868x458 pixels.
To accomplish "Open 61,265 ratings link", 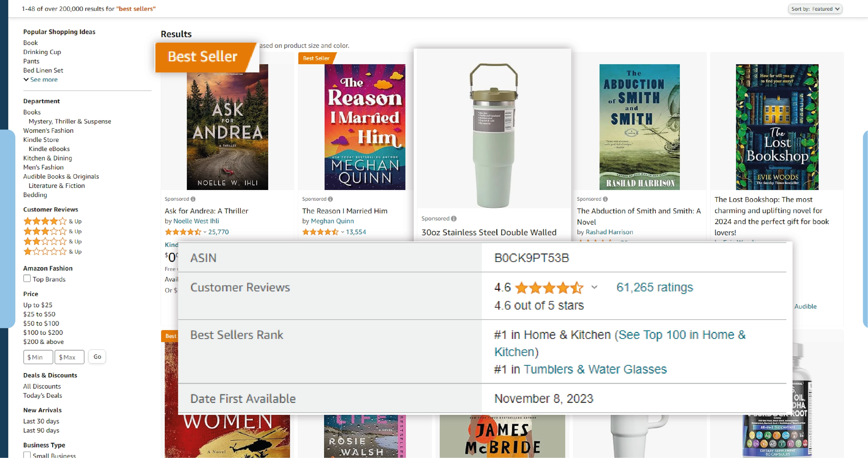I will tap(654, 287).
